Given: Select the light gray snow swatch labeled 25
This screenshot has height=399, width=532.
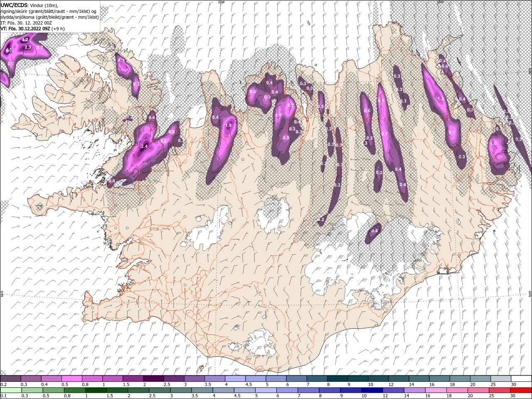Looking at the screenshot, I should (501, 379).
